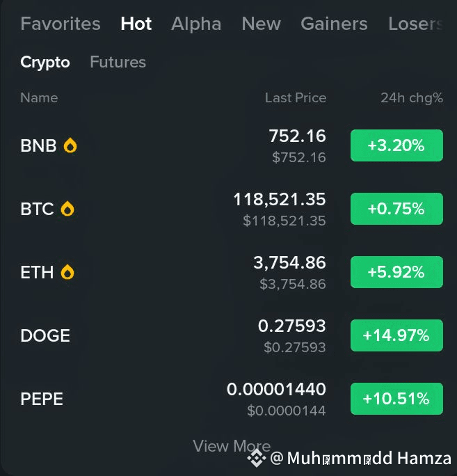The width and height of the screenshot is (457, 476).
Task: Click the BNB +3.20% change button
Action: tap(396, 145)
